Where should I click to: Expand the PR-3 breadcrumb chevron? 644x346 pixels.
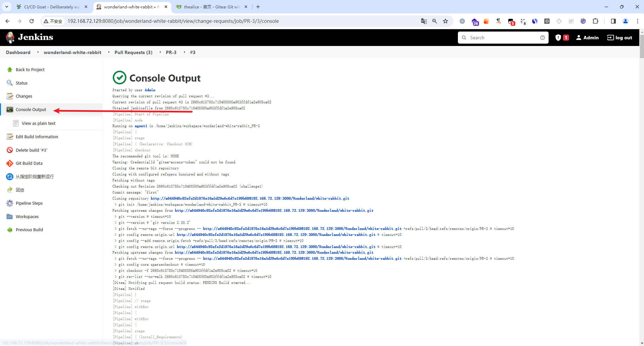click(184, 52)
